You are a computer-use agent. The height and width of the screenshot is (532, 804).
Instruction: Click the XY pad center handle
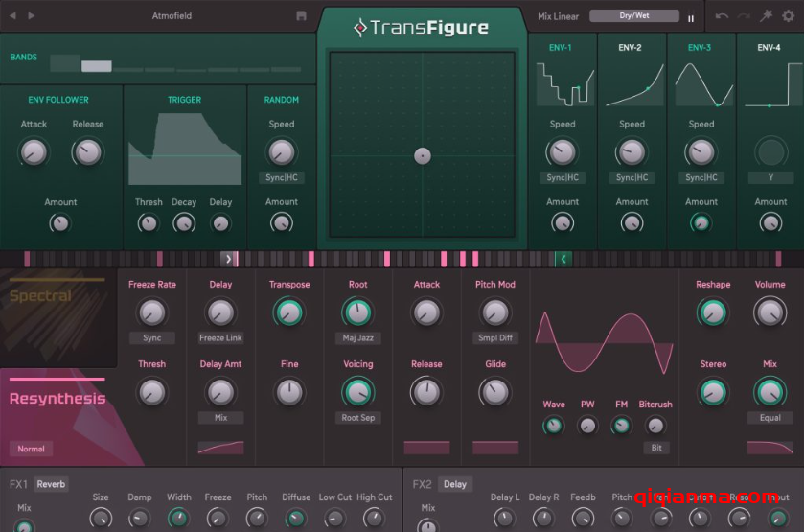(x=423, y=156)
